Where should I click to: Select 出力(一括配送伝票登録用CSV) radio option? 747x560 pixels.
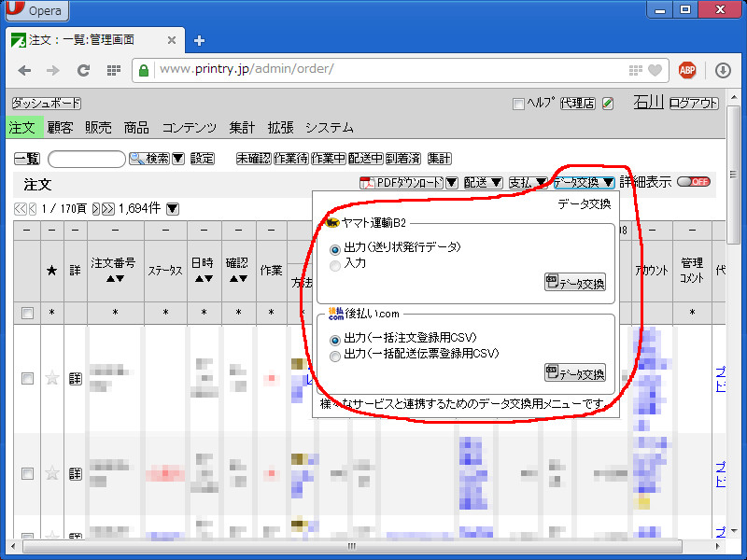pos(335,355)
